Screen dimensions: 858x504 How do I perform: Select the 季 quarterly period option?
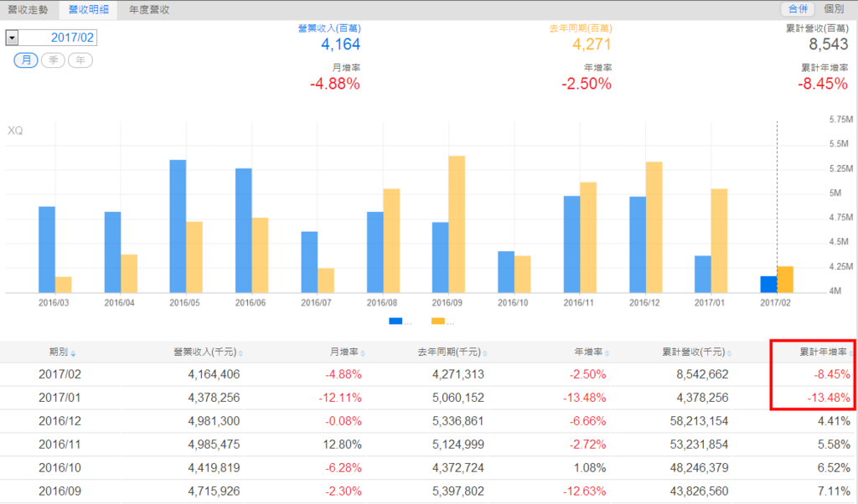(x=53, y=60)
